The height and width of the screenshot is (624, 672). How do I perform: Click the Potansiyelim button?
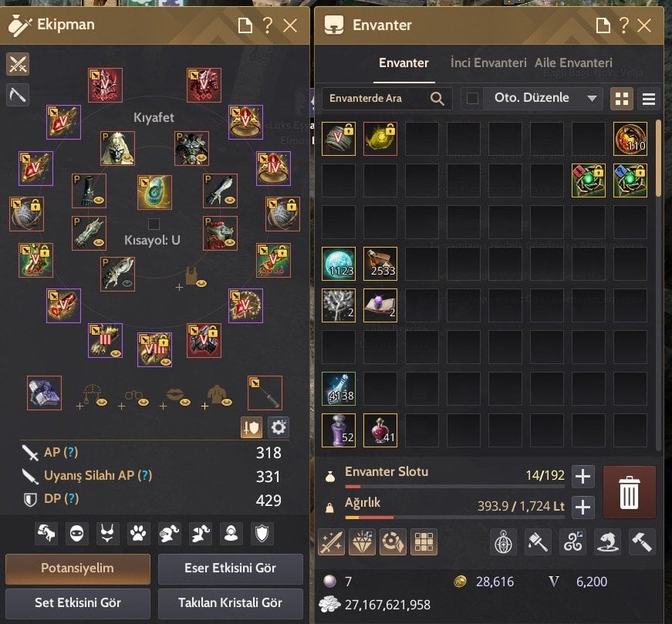pyautogui.click(x=78, y=568)
